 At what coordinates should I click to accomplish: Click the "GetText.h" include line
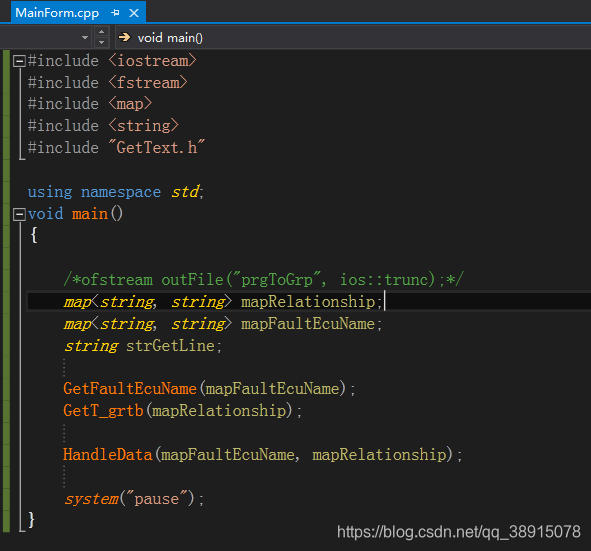[116, 148]
